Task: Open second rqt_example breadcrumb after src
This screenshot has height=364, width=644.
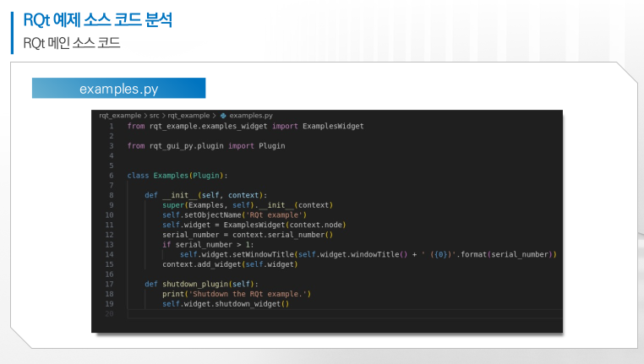Action: coord(188,116)
